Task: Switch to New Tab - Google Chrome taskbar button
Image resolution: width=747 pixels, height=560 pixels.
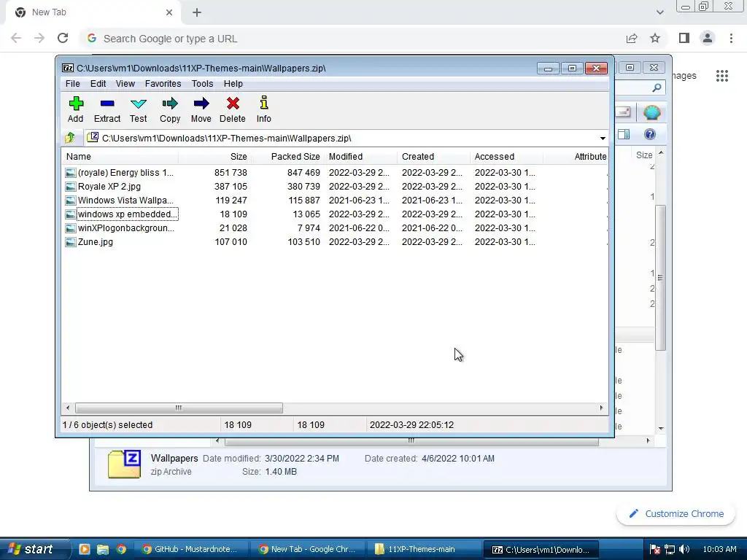Action: [307, 549]
